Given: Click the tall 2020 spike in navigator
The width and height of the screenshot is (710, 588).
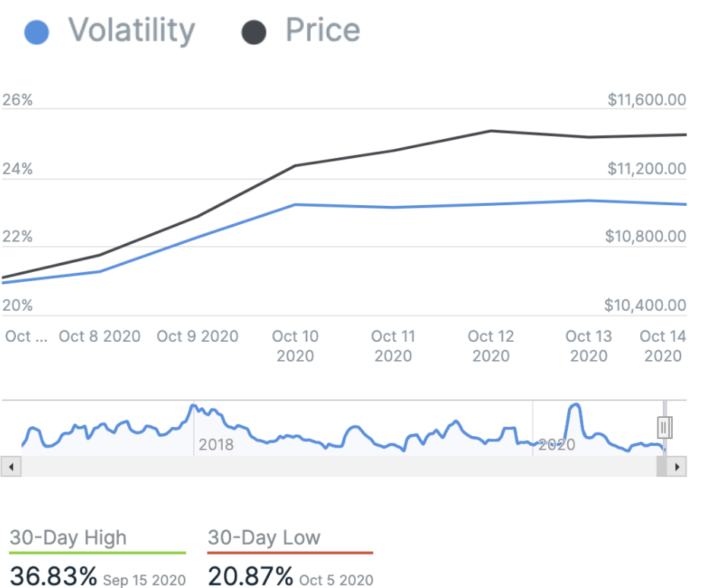Looking at the screenshot, I should click(575, 410).
